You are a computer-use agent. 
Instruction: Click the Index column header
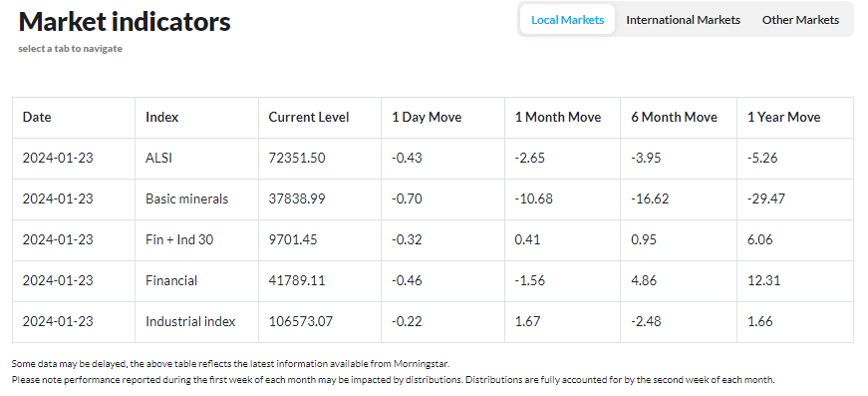161,118
